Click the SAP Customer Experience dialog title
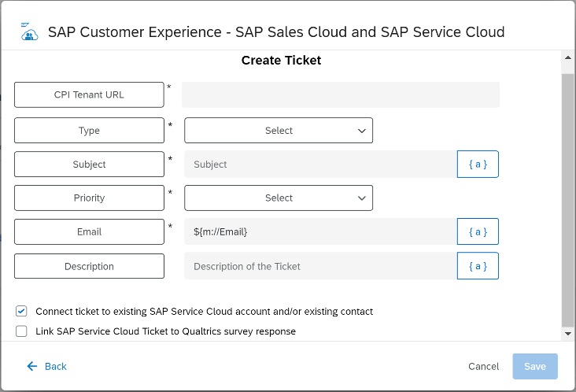 276,32
